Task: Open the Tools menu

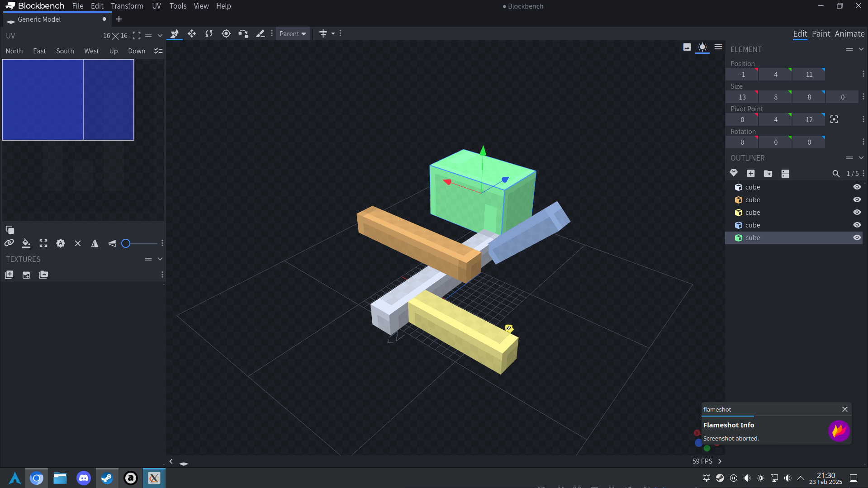Action: [x=178, y=6]
